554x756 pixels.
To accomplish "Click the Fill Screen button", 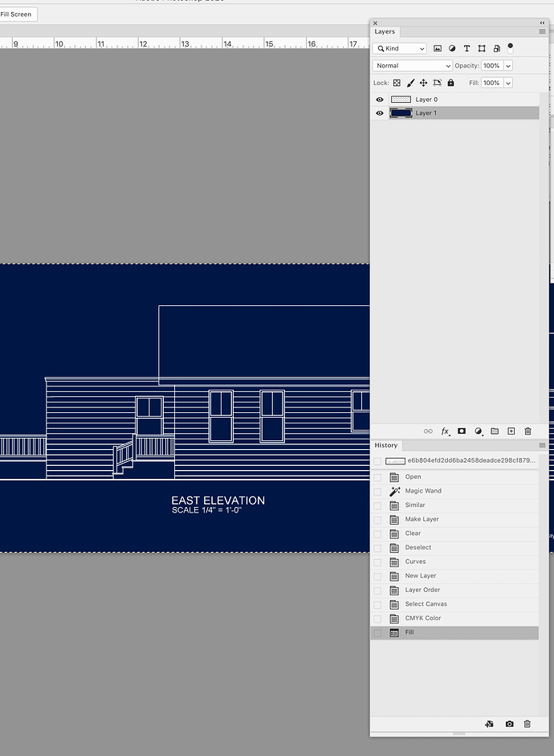I will [x=17, y=14].
